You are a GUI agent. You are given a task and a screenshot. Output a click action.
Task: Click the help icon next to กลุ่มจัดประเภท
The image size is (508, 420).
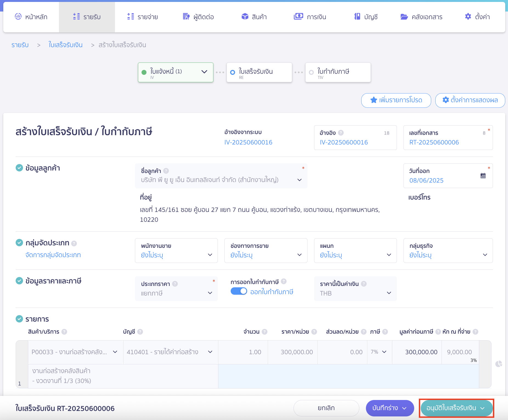pos(74,243)
